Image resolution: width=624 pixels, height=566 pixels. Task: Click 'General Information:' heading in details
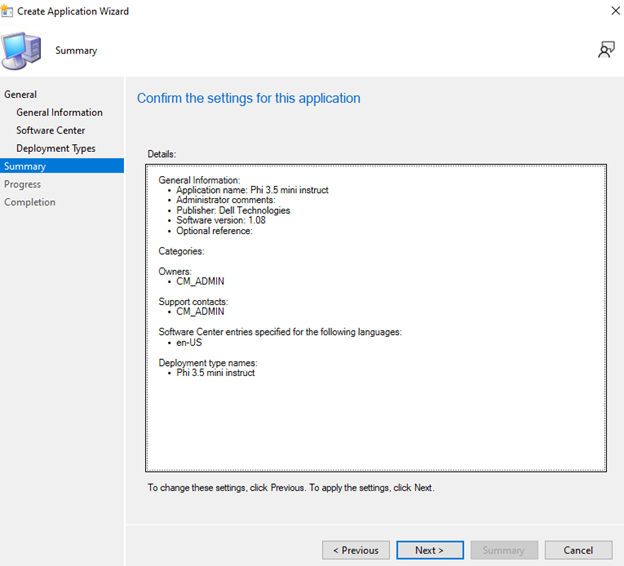point(199,180)
